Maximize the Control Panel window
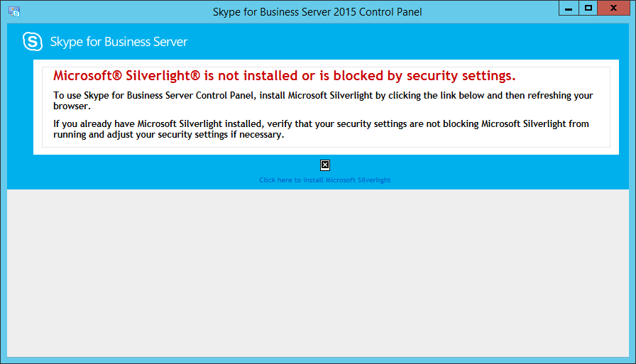This screenshot has height=364, width=636. [x=588, y=8]
